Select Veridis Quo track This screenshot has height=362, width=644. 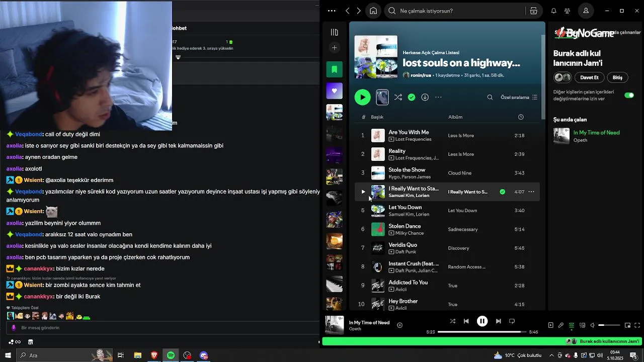[x=447, y=248]
